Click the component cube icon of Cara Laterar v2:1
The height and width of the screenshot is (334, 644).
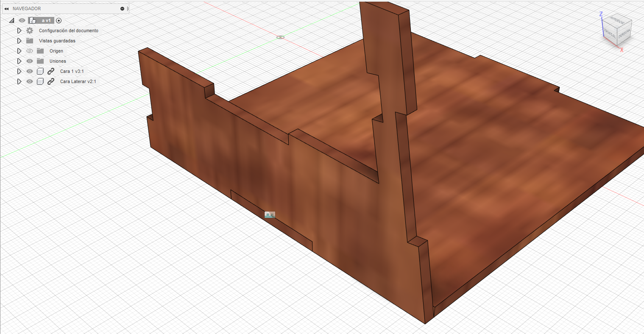(40, 81)
